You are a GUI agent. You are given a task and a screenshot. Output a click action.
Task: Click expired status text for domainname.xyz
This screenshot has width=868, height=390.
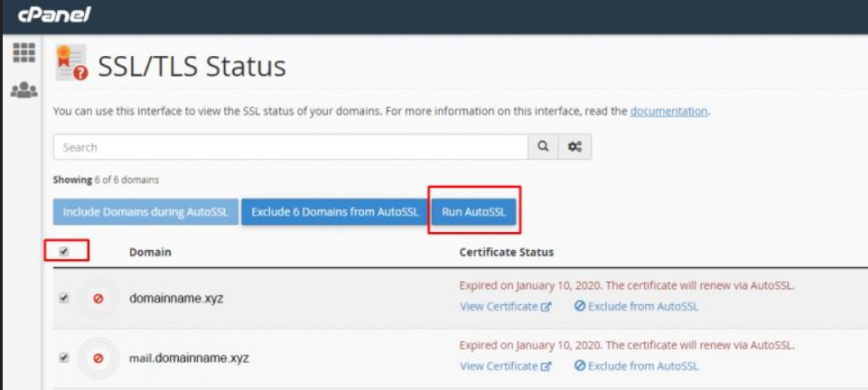tap(627, 286)
